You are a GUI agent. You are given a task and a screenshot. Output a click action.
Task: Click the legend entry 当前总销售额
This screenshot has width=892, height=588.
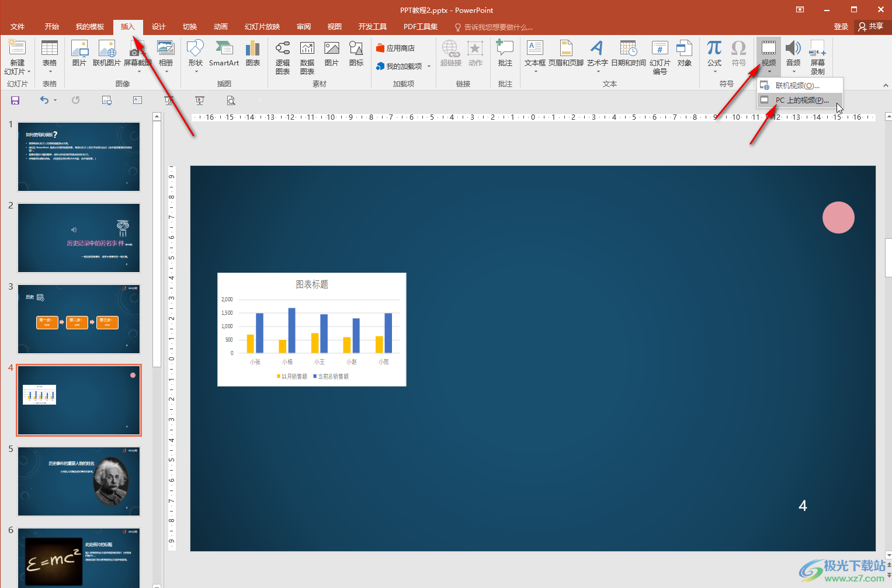tap(331, 377)
